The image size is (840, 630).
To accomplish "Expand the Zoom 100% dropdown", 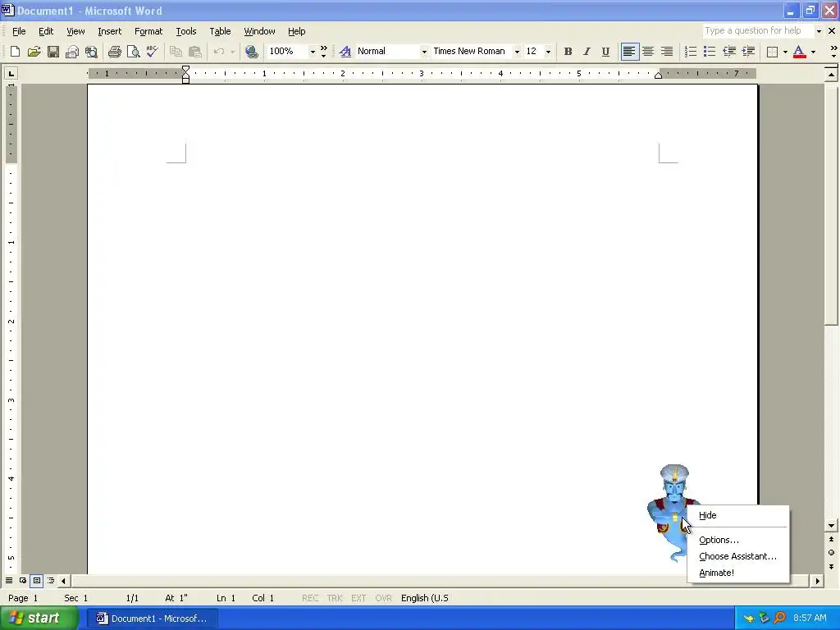I will point(313,52).
